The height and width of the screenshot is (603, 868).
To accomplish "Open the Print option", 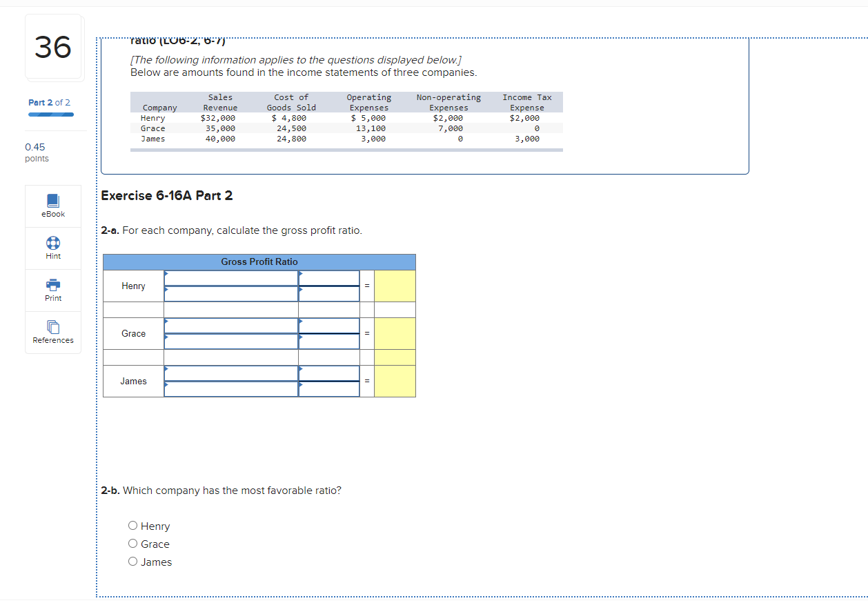I will [x=52, y=290].
